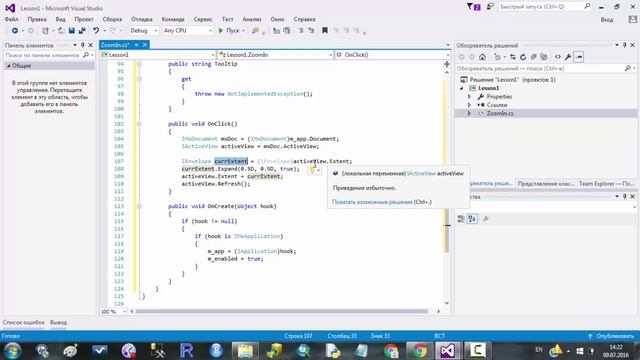Select ZoomIn.cs in Solution Explorer
The image size is (640, 360).
[500, 113]
